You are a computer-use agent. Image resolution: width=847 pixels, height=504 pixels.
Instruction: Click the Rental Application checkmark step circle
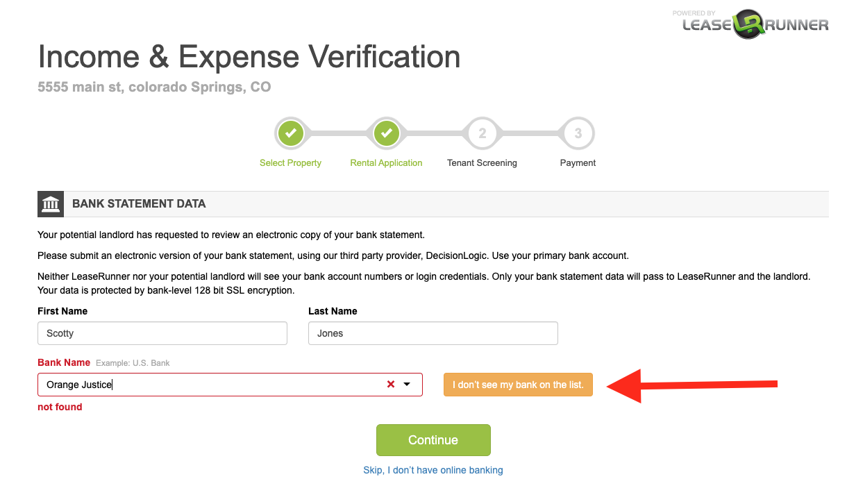click(x=387, y=133)
